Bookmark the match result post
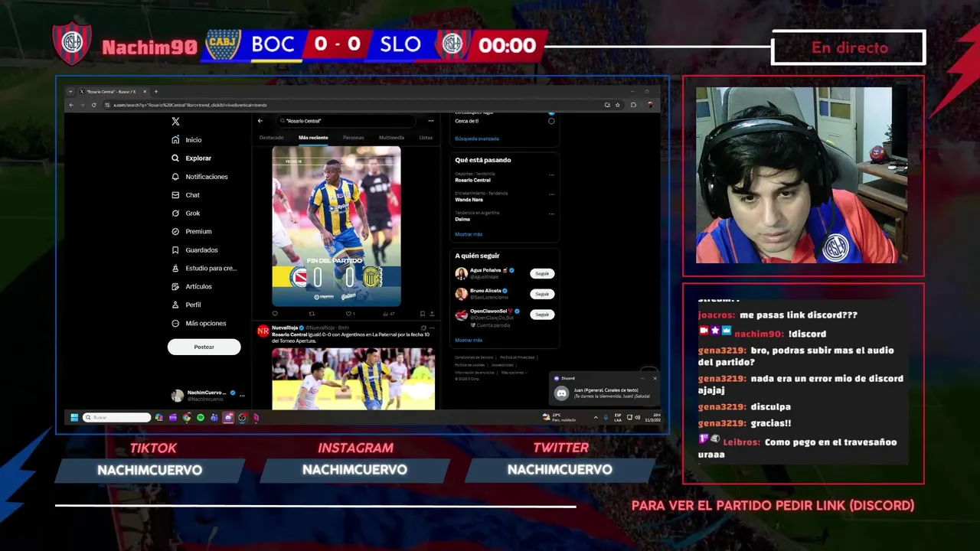 (x=422, y=313)
